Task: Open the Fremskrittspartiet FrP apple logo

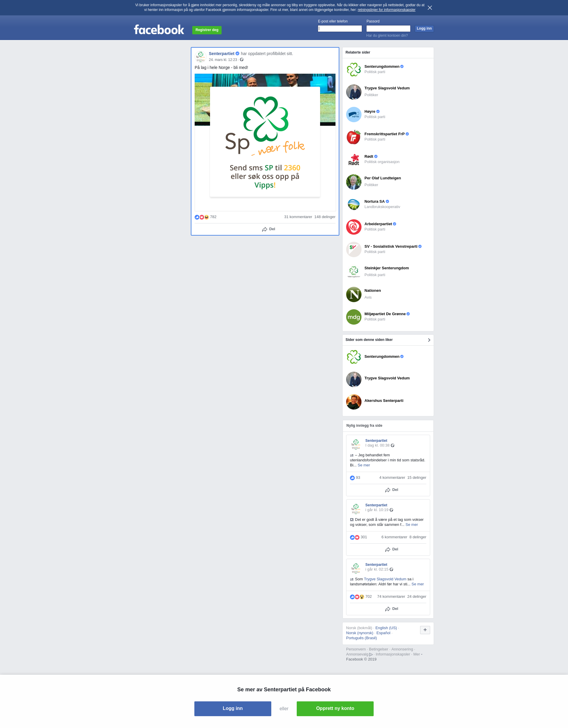Action: (x=354, y=137)
